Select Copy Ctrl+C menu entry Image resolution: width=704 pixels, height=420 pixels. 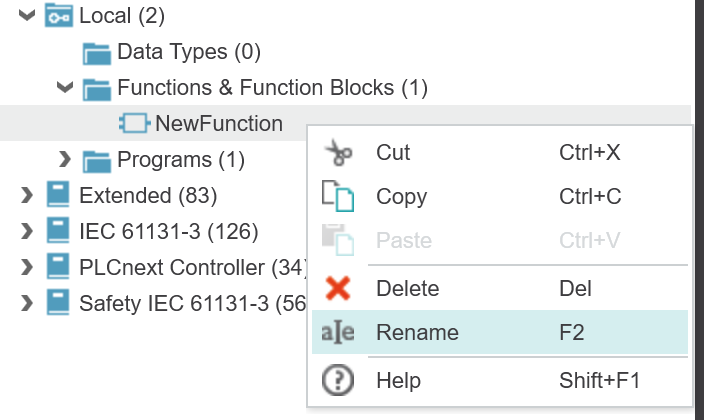pyautogui.click(x=500, y=196)
